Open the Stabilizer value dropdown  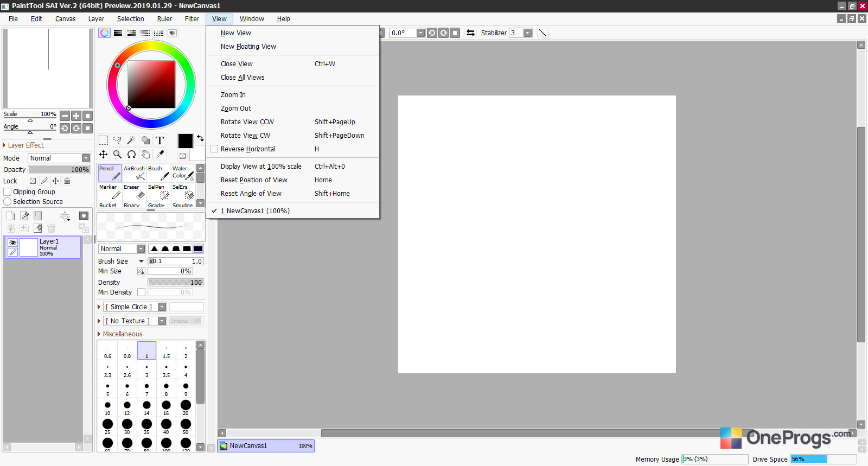point(527,33)
